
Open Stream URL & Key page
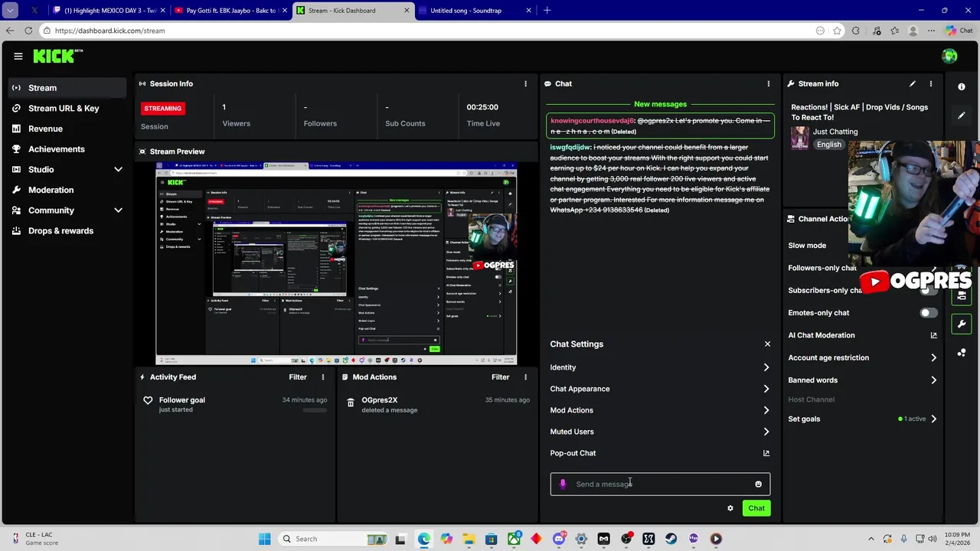pyautogui.click(x=67, y=108)
